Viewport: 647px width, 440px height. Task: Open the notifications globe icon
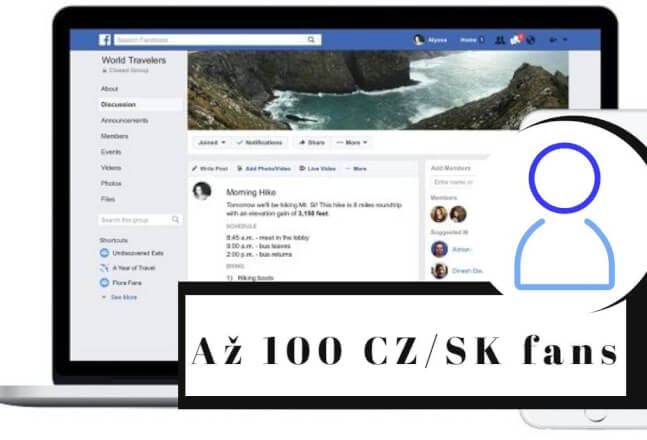531,40
